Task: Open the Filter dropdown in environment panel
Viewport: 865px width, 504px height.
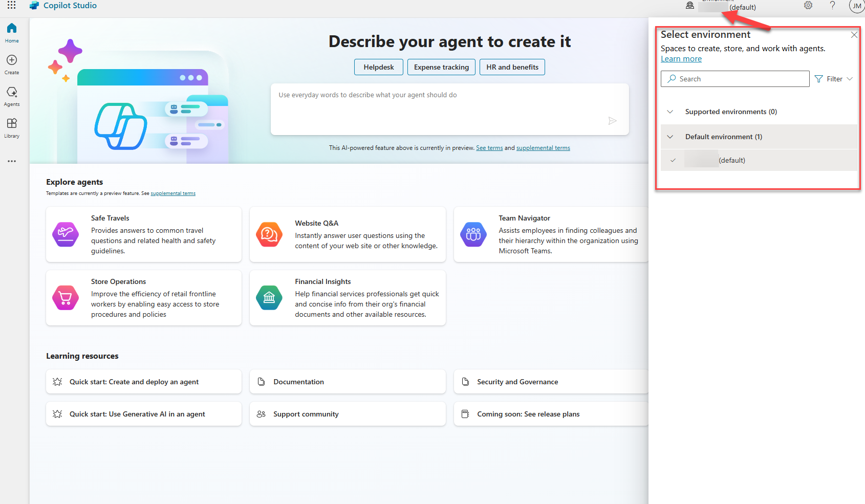Action: pos(834,79)
